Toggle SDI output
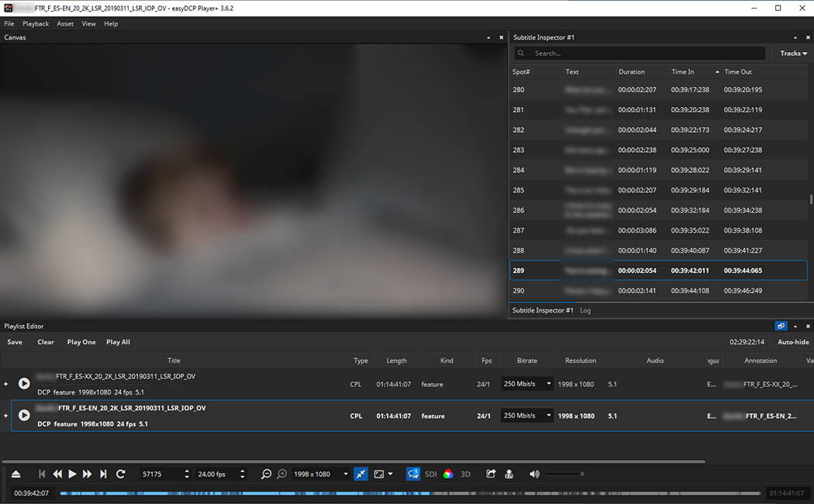 pyautogui.click(x=431, y=474)
